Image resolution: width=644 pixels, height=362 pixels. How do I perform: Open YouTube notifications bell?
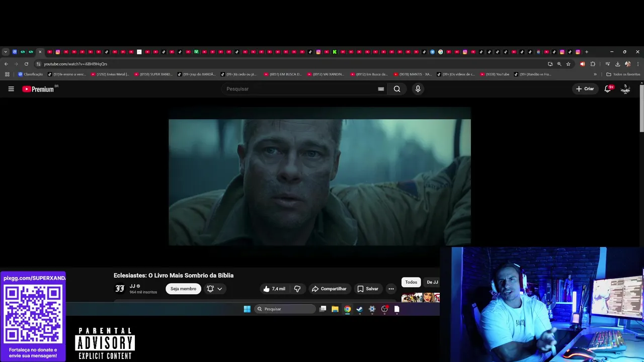608,89
